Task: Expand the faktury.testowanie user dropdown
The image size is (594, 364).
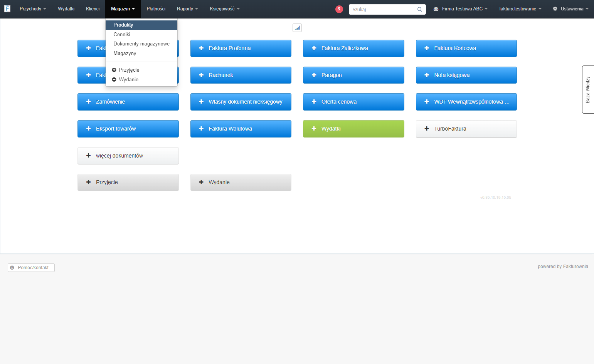Action: tap(520, 9)
